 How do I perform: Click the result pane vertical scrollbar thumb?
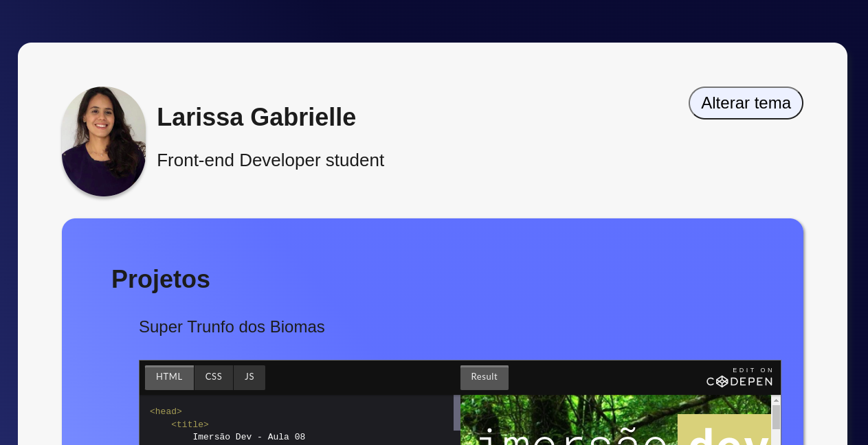(x=776, y=417)
